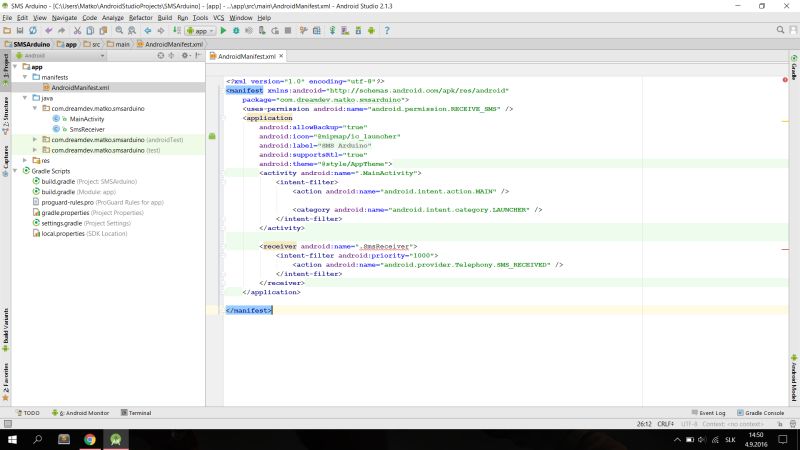Select SmsReceiver class in project tree
Viewport: 800px width, 450px height.
pyautogui.click(x=87, y=130)
